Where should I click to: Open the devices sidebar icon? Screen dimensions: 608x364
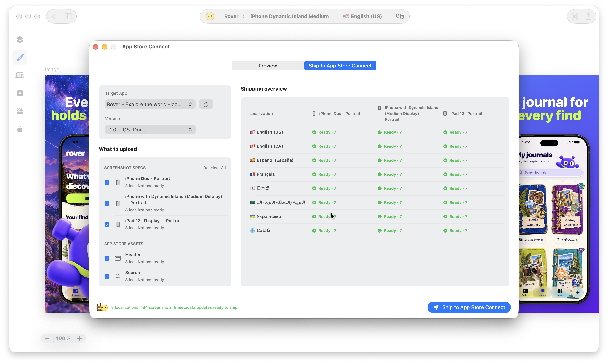(20, 75)
